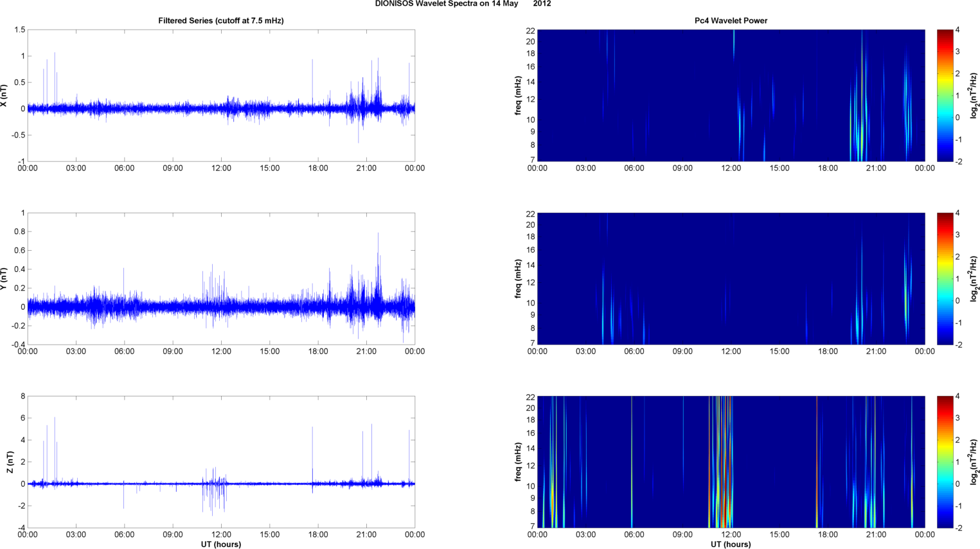Click inside the Y component filtered series plot
Screen dimensions: 980x549
pos(220,278)
